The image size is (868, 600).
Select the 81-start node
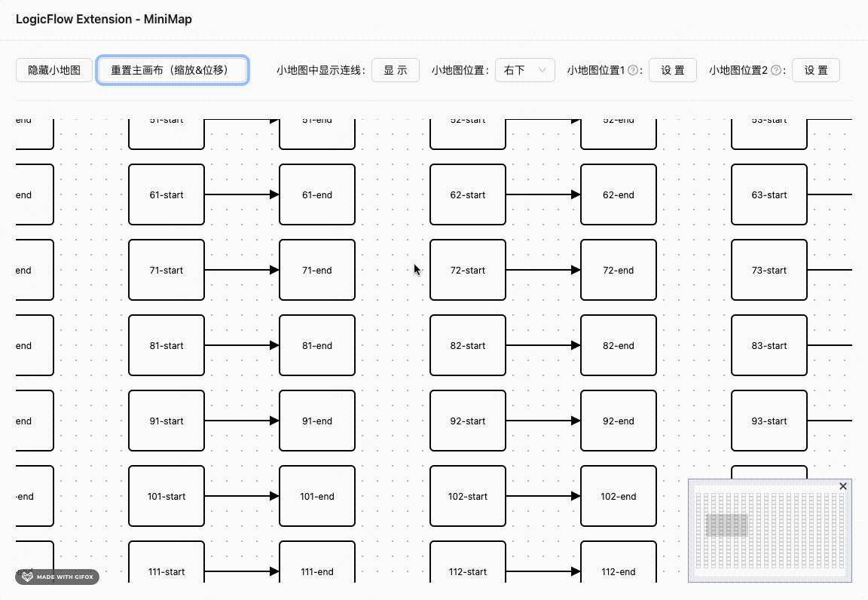point(167,345)
